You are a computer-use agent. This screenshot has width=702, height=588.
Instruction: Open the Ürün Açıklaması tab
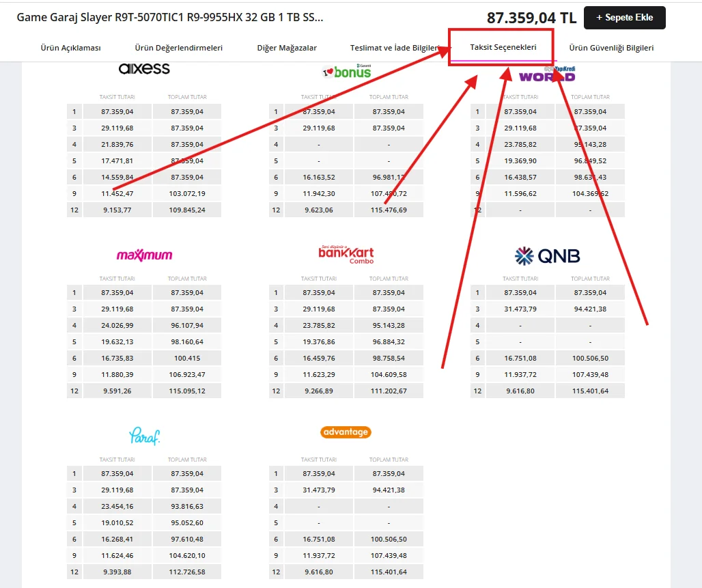click(71, 48)
